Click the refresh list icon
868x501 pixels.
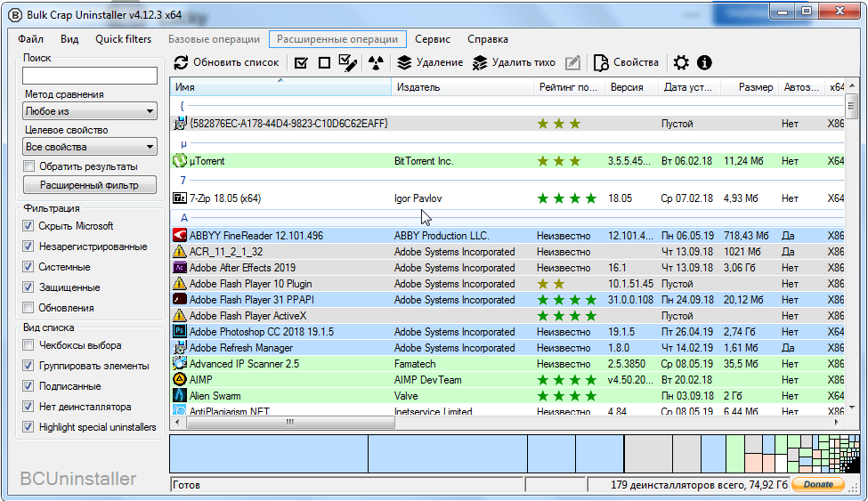pos(181,62)
